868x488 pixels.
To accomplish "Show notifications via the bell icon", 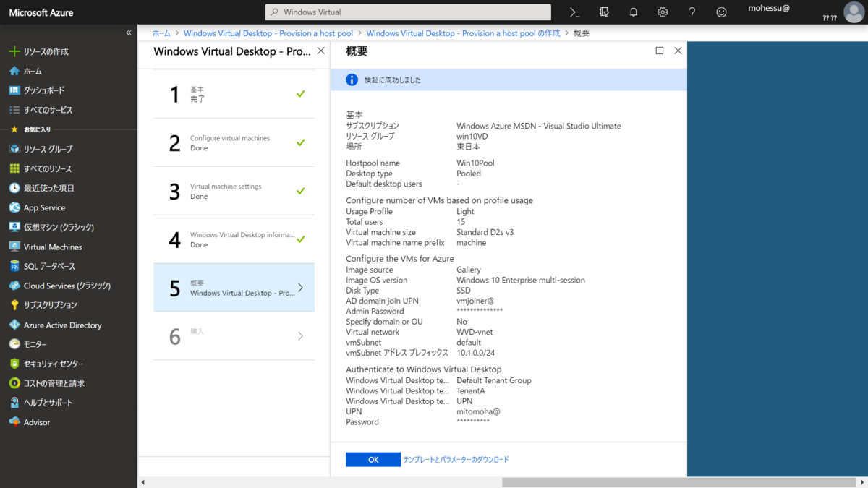I will tap(634, 12).
